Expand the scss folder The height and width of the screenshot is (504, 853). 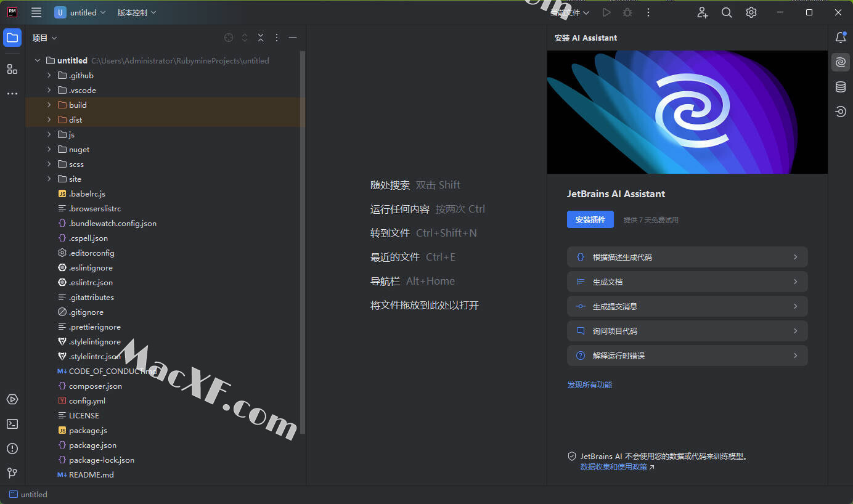pyautogui.click(x=49, y=164)
